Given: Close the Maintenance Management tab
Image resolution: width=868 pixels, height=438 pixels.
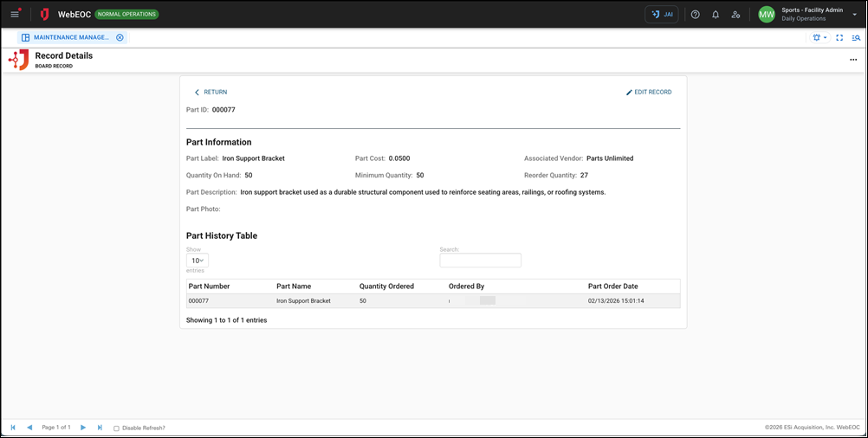Looking at the screenshot, I should [x=120, y=38].
